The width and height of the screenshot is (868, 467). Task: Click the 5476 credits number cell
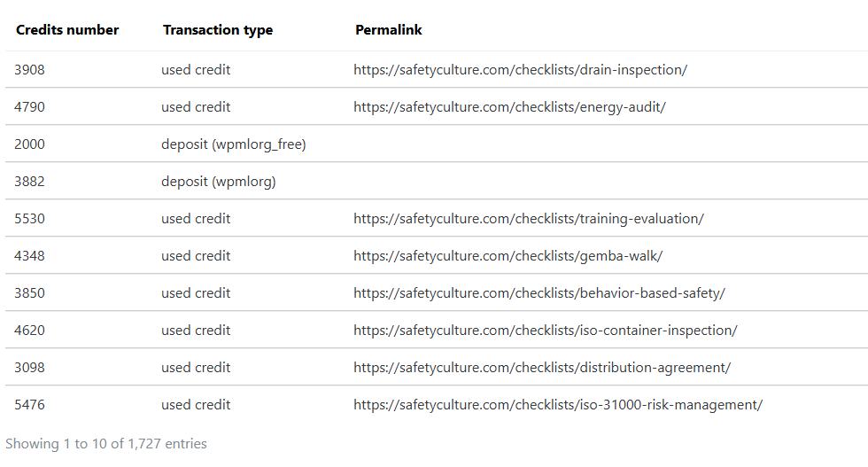[x=29, y=404]
